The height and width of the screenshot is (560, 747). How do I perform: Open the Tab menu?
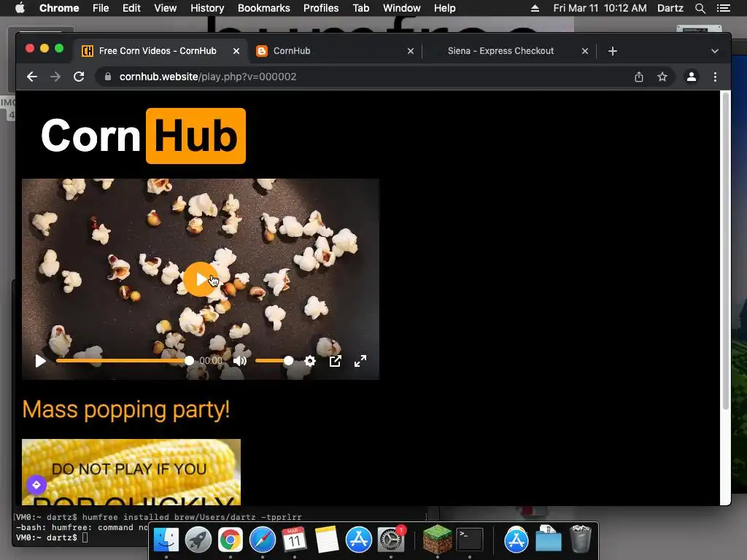[360, 8]
